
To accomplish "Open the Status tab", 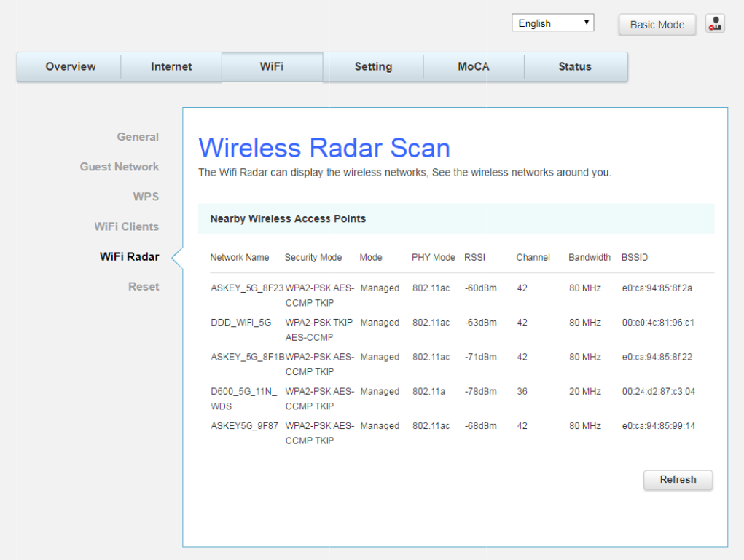I will click(575, 66).
